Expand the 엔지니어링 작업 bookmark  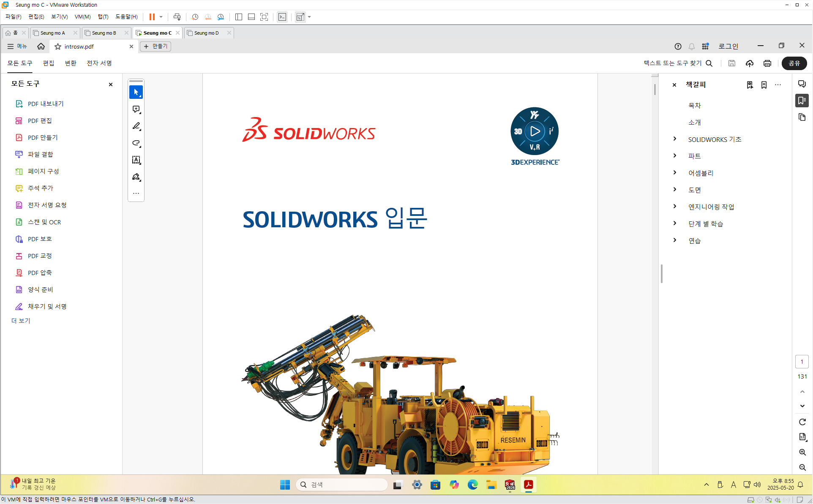pos(675,206)
